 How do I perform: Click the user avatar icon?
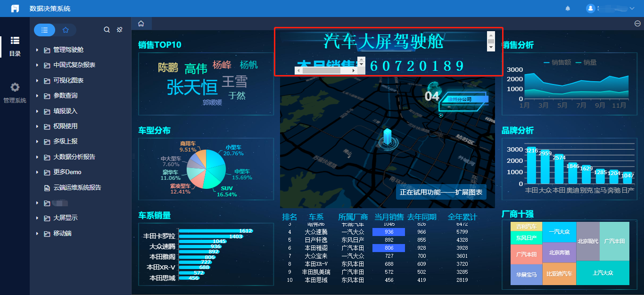click(591, 8)
